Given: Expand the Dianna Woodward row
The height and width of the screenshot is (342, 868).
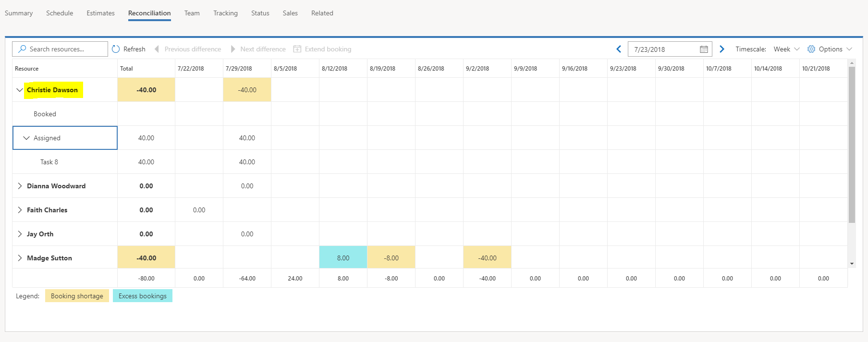Looking at the screenshot, I should point(20,186).
